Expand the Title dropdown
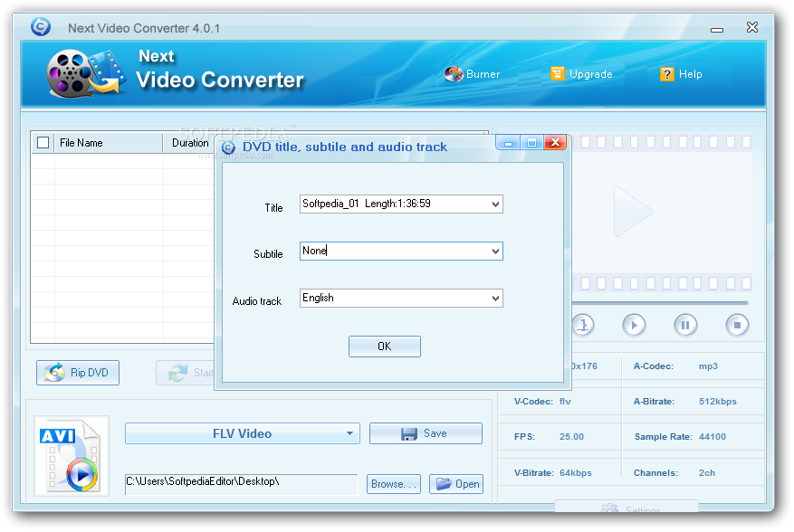794x532 pixels. click(x=495, y=204)
